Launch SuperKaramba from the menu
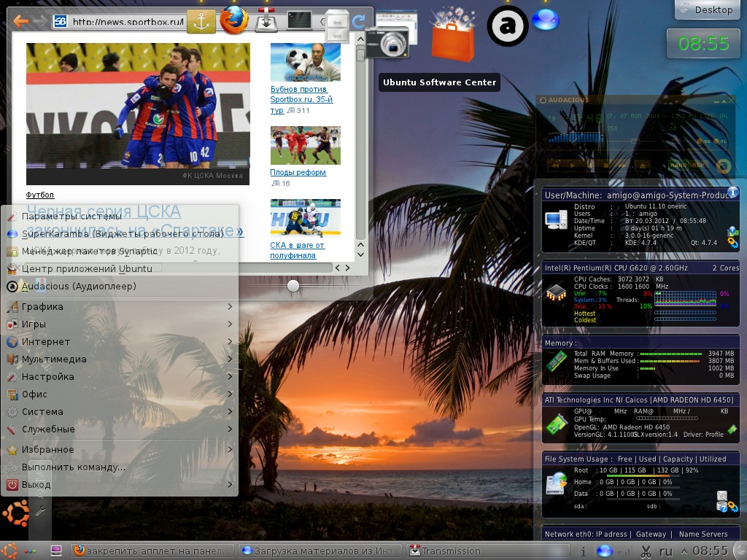This screenshot has width=747, height=560. (x=119, y=234)
